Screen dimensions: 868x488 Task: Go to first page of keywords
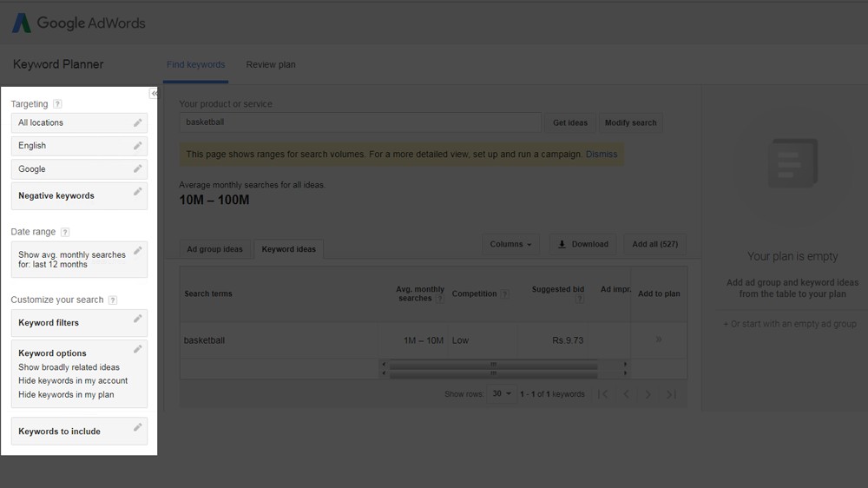(603, 394)
